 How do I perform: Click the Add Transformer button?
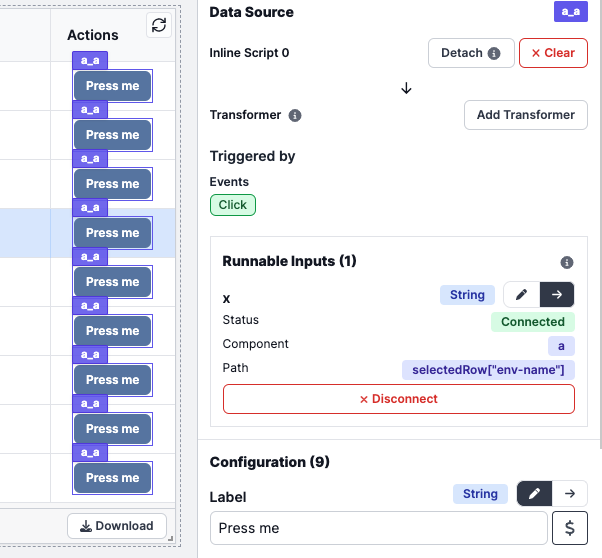(x=526, y=115)
